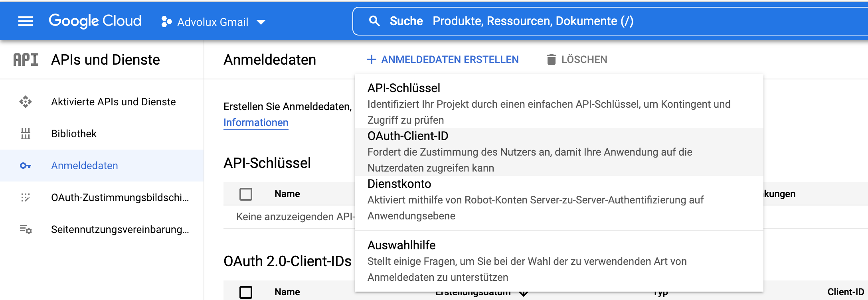Click the search magnifier icon
The height and width of the screenshot is (300, 868).
(x=374, y=21)
